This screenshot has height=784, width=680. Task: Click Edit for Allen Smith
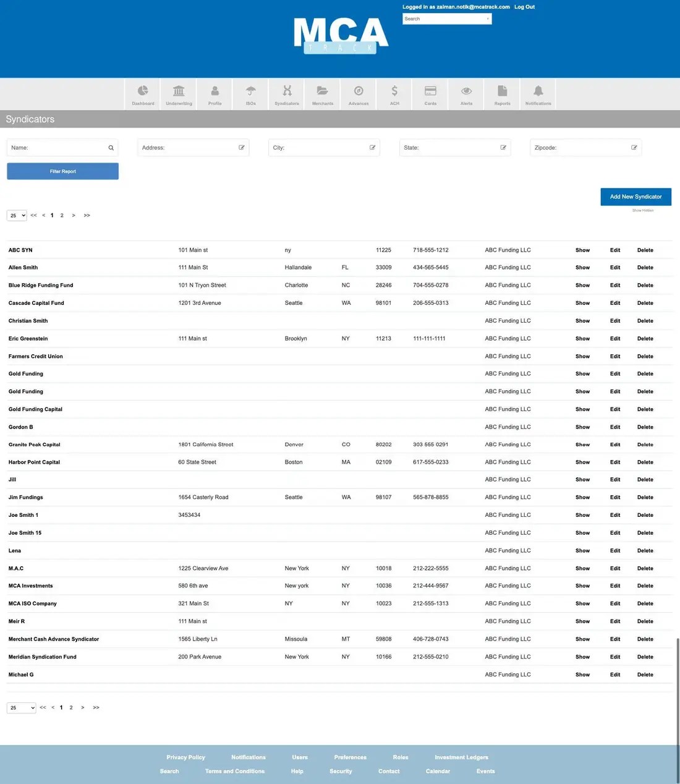[x=615, y=268]
